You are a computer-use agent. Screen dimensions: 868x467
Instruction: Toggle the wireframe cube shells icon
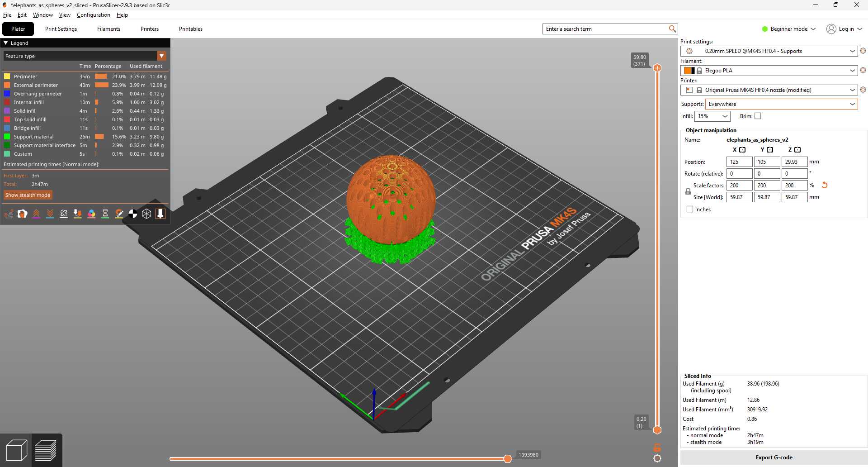click(x=146, y=214)
